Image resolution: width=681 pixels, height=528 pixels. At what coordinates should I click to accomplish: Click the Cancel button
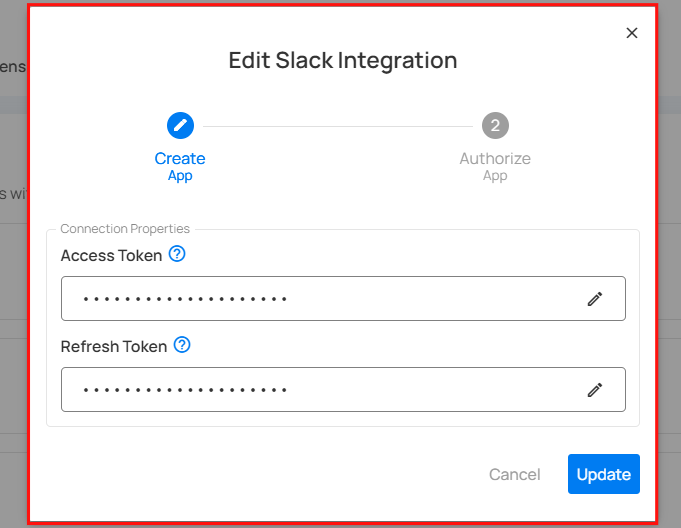pos(515,474)
